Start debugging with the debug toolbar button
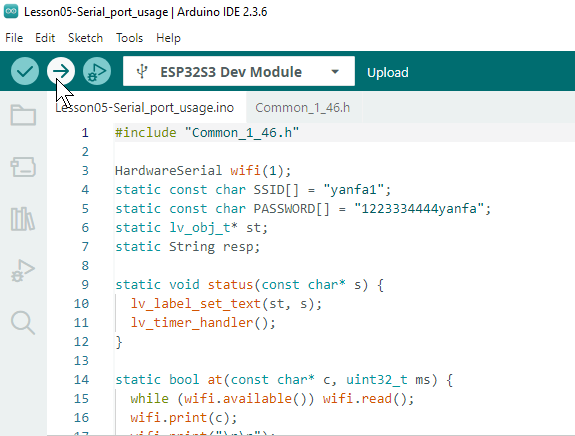This screenshot has width=575, height=436. pos(97,71)
